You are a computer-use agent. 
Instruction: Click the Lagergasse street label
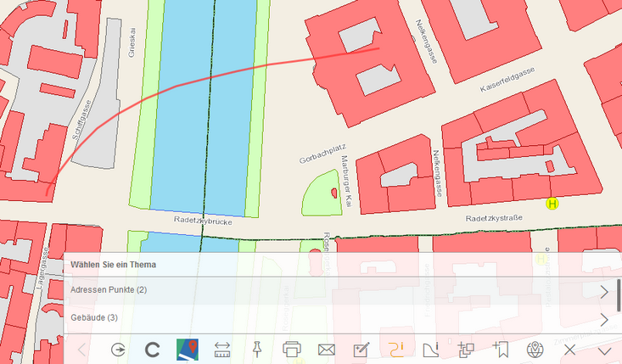coord(42,267)
